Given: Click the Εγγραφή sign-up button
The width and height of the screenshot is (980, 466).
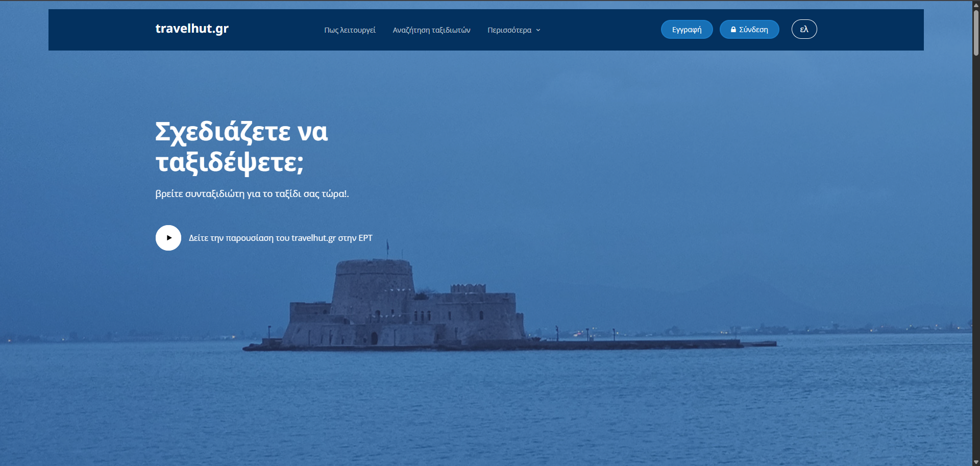Looking at the screenshot, I should tap(687, 30).
